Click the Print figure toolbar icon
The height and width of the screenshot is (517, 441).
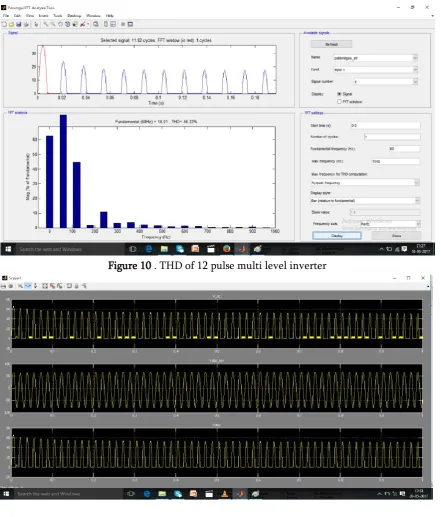pos(26,24)
